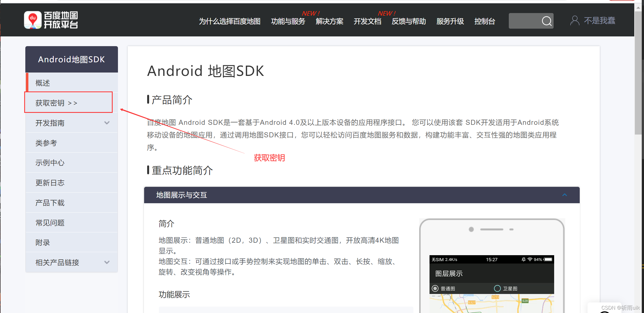Click 地图展示与交互 panel title
This screenshot has height=313, width=644.
[182, 195]
